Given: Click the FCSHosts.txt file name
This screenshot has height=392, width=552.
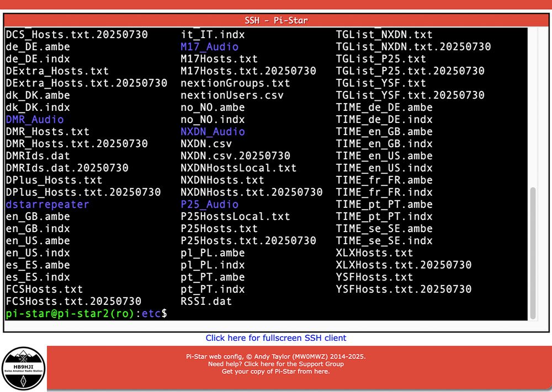Looking at the screenshot, I should 44,289.
